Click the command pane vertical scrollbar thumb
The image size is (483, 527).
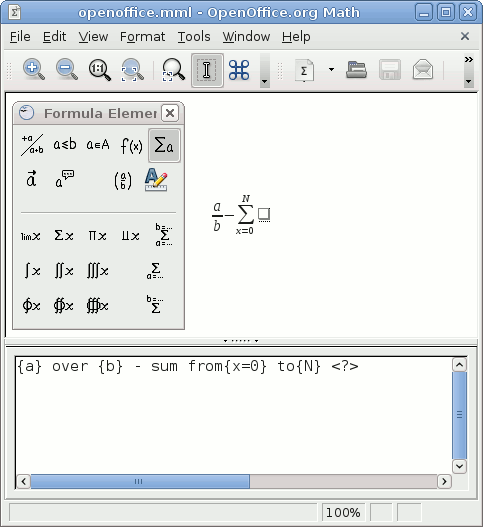point(459,415)
